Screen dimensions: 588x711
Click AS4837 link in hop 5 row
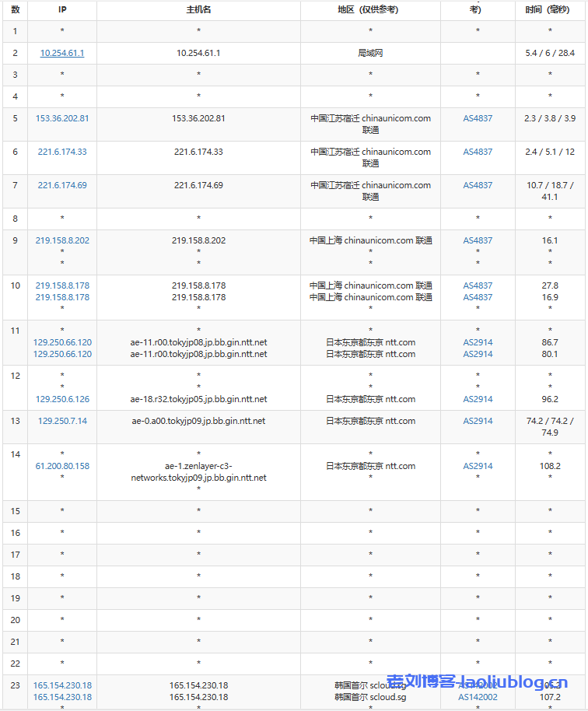pyautogui.click(x=478, y=118)
